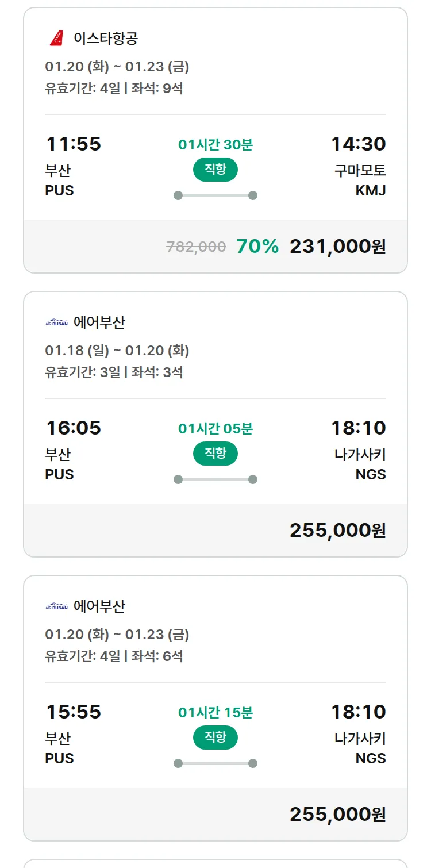The image size is (431, 868).
Task: Click 직항 badge on 15:55 Nagasaki flight
Action: click(215, 738)
